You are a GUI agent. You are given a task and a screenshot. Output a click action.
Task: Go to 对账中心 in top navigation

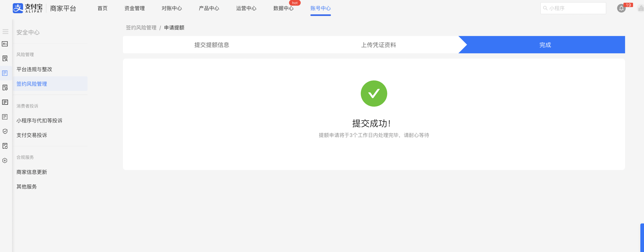point(171,8)
